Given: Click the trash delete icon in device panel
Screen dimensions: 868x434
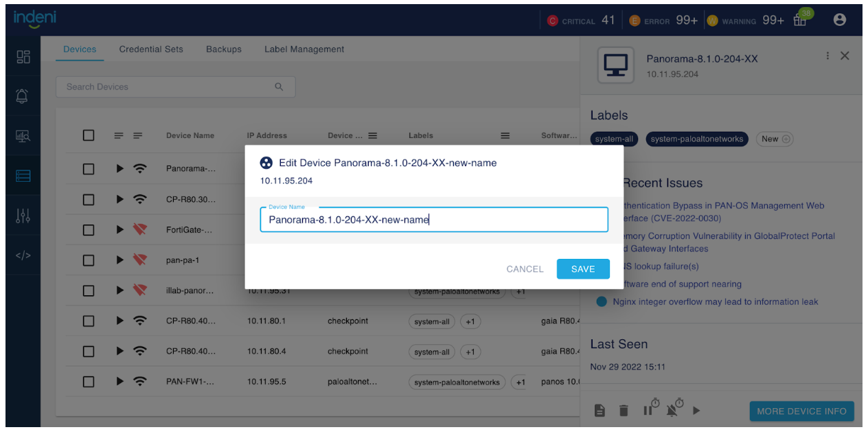Looking at the screenshot, I should click(624, 411).
